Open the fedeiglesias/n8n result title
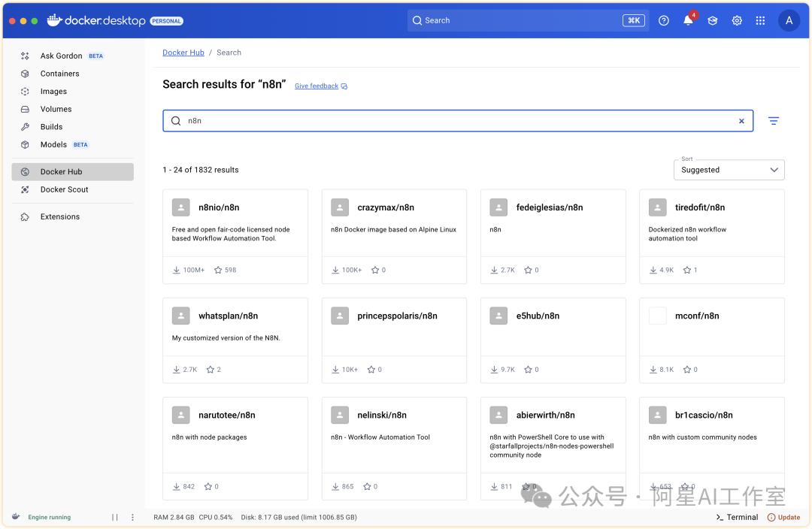812x529 pixels. coord(550,207)
